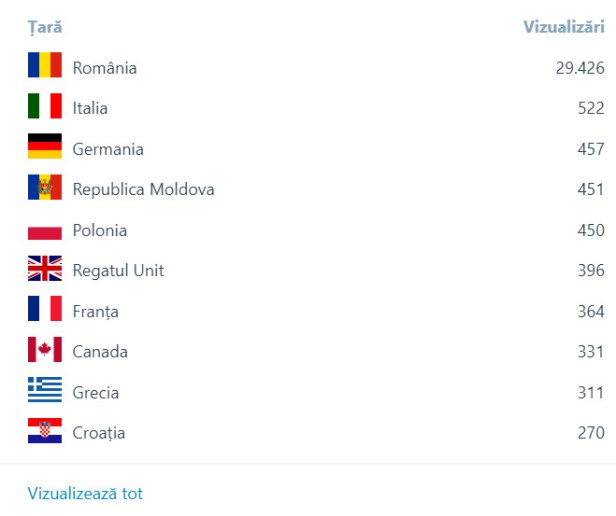Click the Polonia views count 450
The height and width of the screenshot is (516, 616).
click(x=590, y=230)
